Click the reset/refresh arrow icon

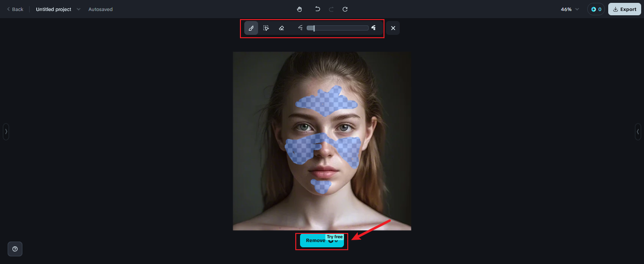[345, 9]
